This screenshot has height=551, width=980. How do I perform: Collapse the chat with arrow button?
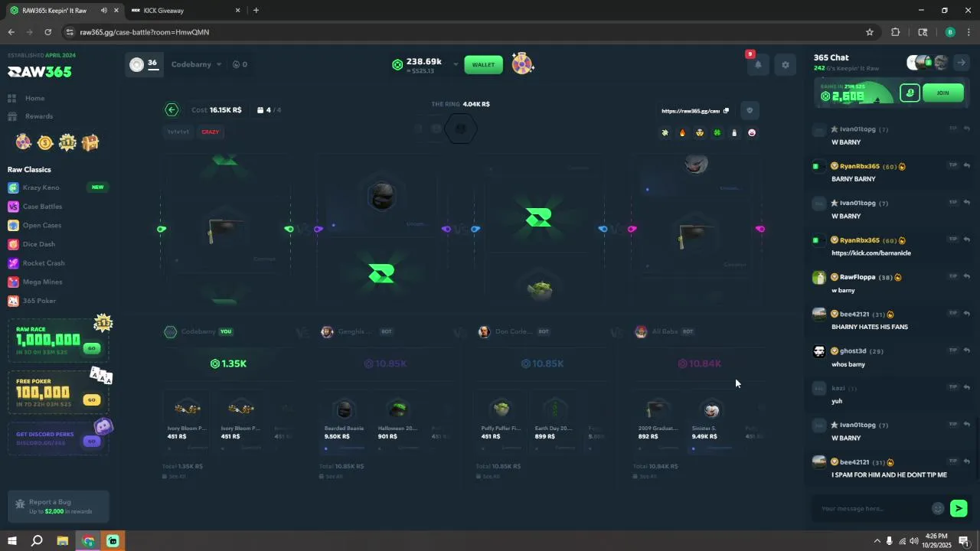(x=962, y=63)
